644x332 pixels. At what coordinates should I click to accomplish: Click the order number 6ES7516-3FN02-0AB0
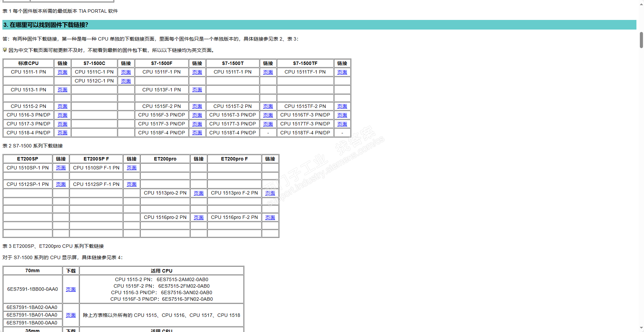point(187,299)
